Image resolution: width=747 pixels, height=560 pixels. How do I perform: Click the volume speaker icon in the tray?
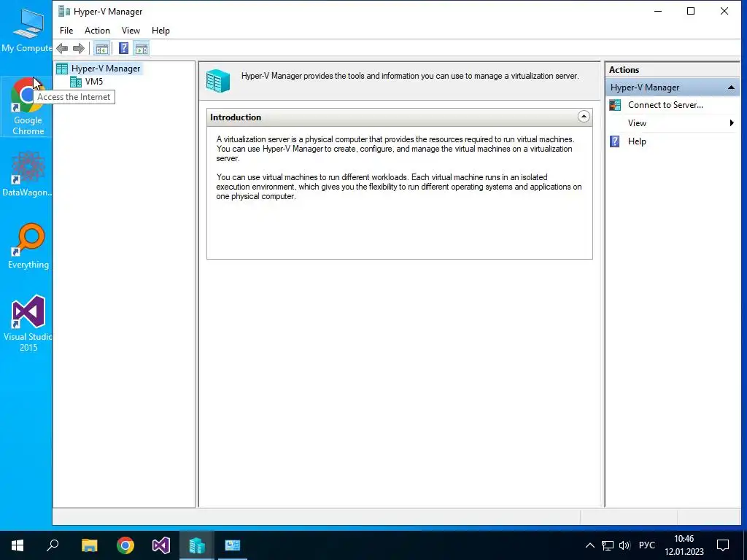coord(624,545)
